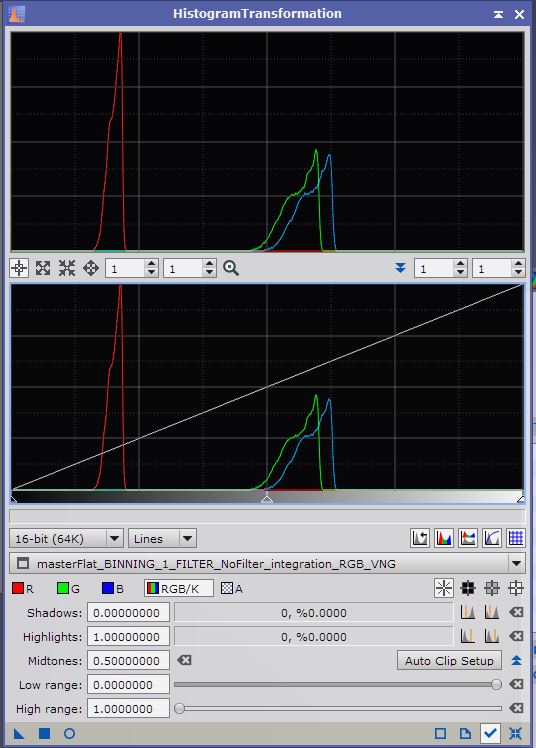Click the blue document page icon at bottom

(x=465, y=733)
